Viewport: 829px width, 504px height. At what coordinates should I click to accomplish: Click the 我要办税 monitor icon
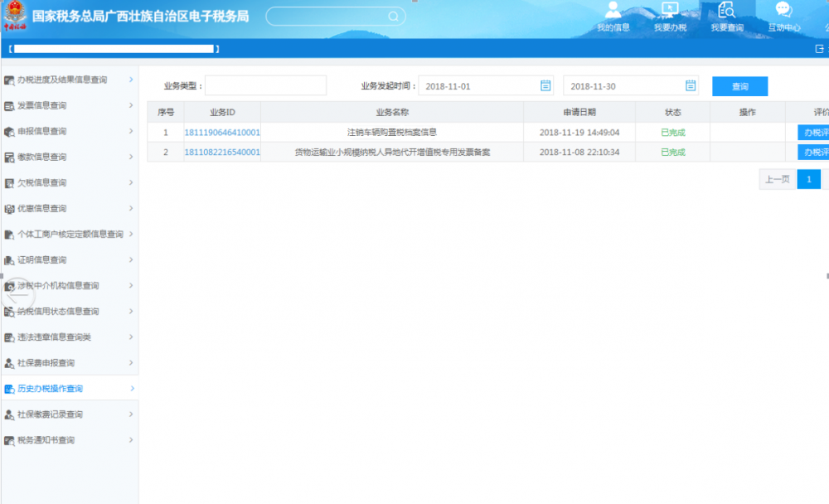[670, 10]
